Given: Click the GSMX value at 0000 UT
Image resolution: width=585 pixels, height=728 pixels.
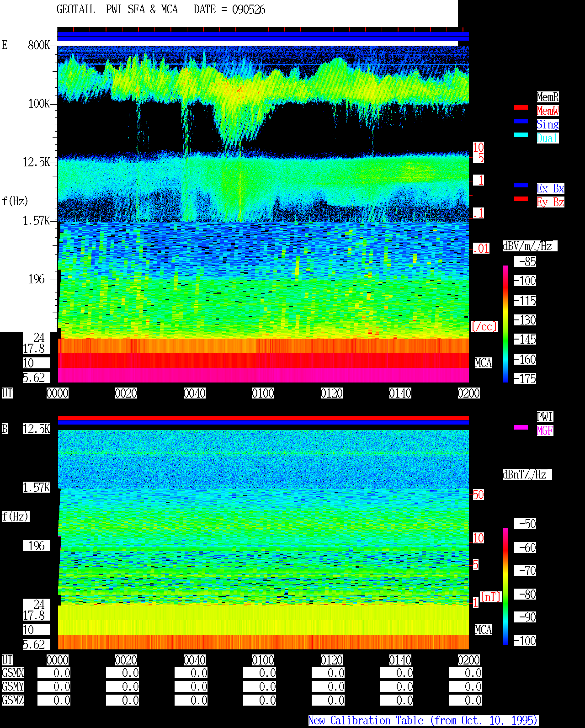Looking at the screenshot, I should (x=54, y=673).
